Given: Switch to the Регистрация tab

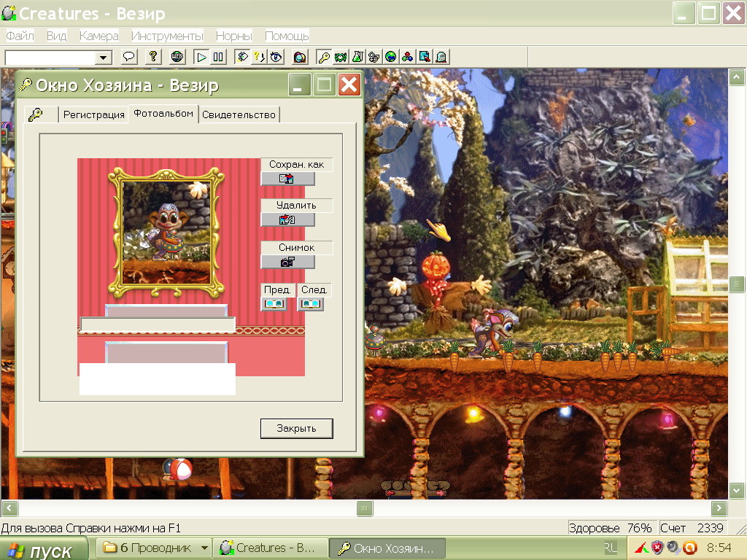Looking at the screenshot, I should (x=93, y=114).
